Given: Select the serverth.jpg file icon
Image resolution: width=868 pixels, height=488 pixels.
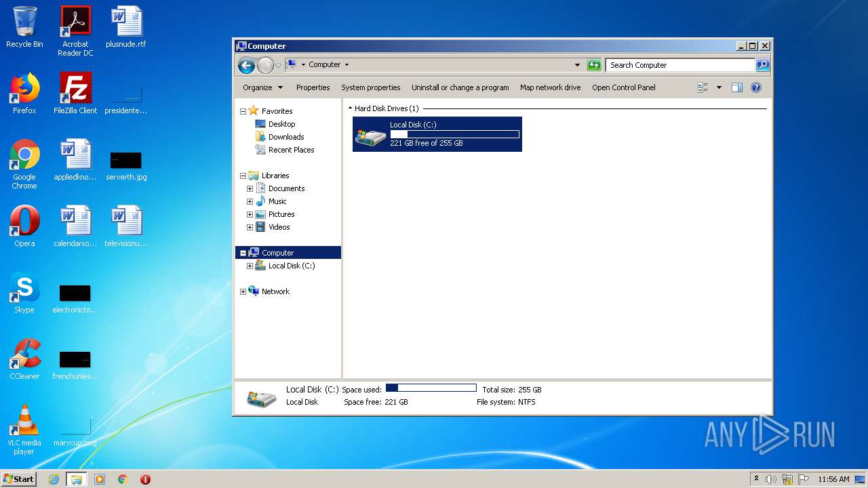Looking at the screenshot, I should (126, 165).
